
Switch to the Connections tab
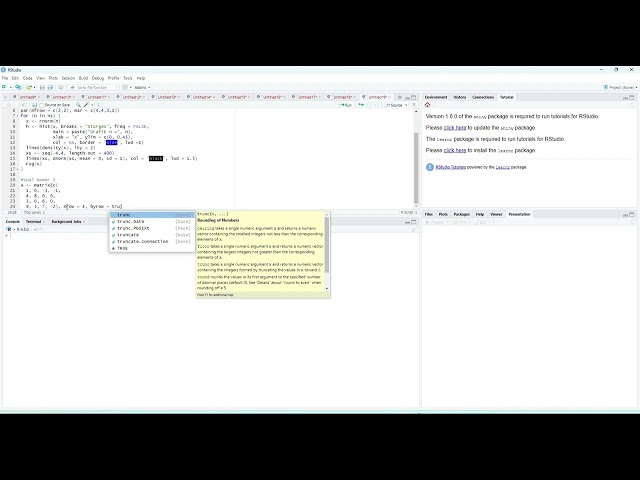pos(483,97)
